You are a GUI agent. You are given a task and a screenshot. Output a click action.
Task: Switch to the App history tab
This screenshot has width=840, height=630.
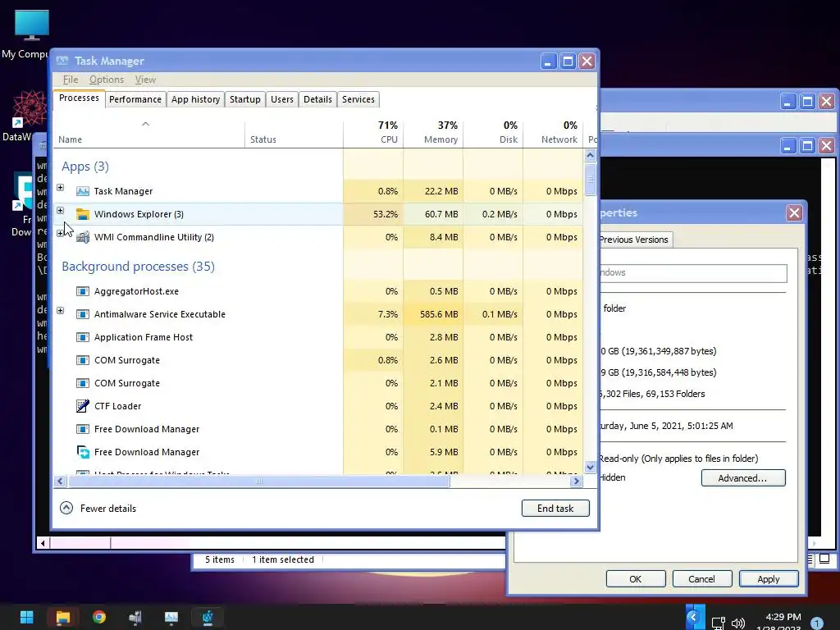click(x=195, y=99)
